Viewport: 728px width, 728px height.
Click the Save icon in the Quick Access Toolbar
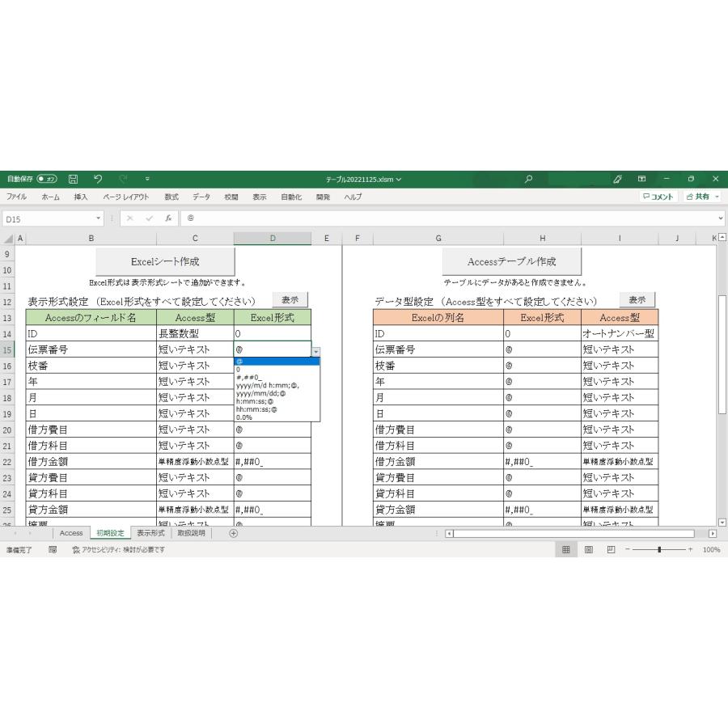tap(73, 179)
